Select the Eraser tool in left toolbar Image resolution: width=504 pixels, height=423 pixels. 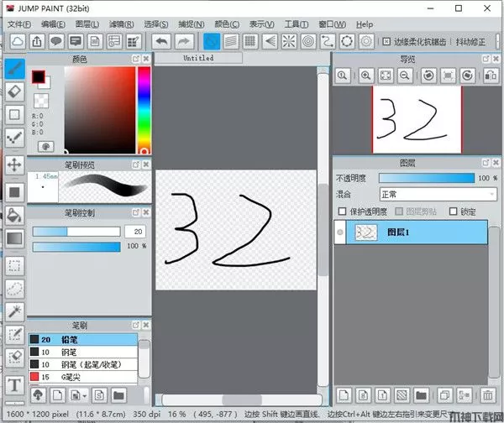(14, 91)
